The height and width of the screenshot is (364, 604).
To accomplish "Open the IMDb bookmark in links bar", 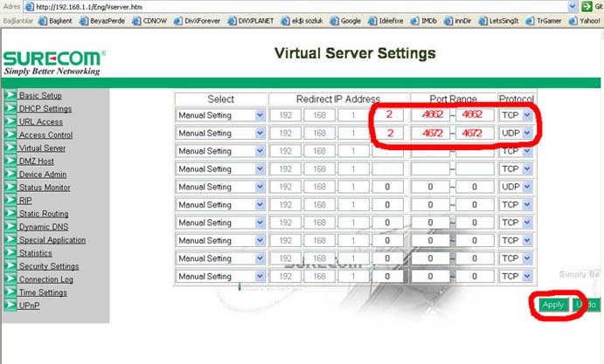I will click(x=424, y=21).
